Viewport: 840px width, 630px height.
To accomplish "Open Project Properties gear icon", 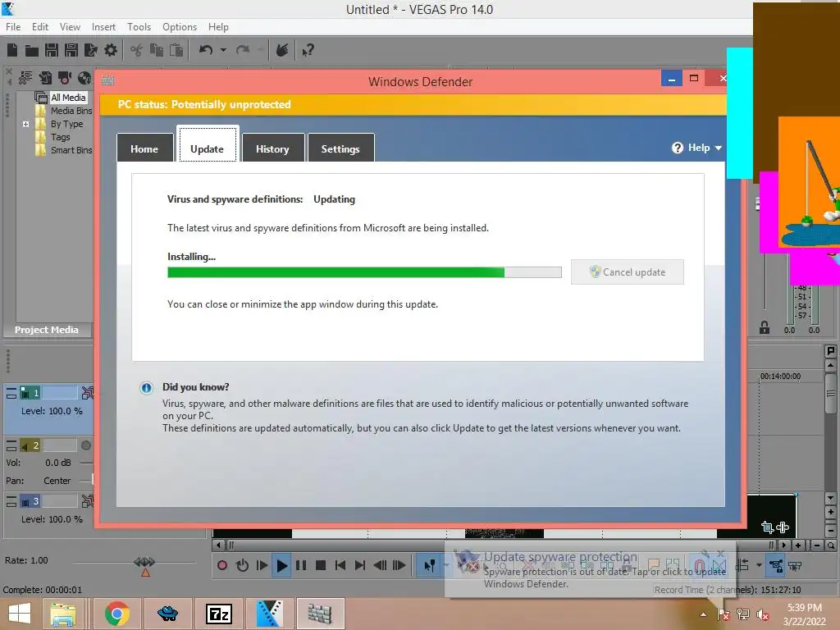I will tap(111, 50).
